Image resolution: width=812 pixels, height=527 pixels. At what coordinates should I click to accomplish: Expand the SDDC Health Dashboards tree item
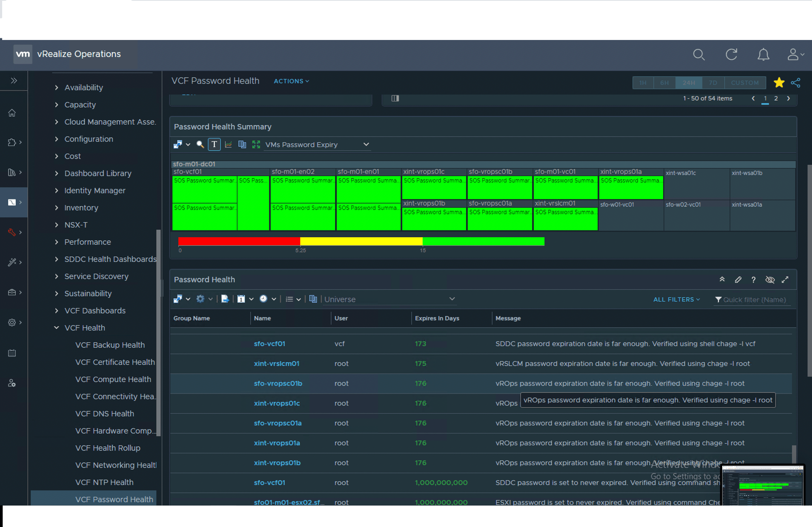pyautogui.click(x=57, y=259)
